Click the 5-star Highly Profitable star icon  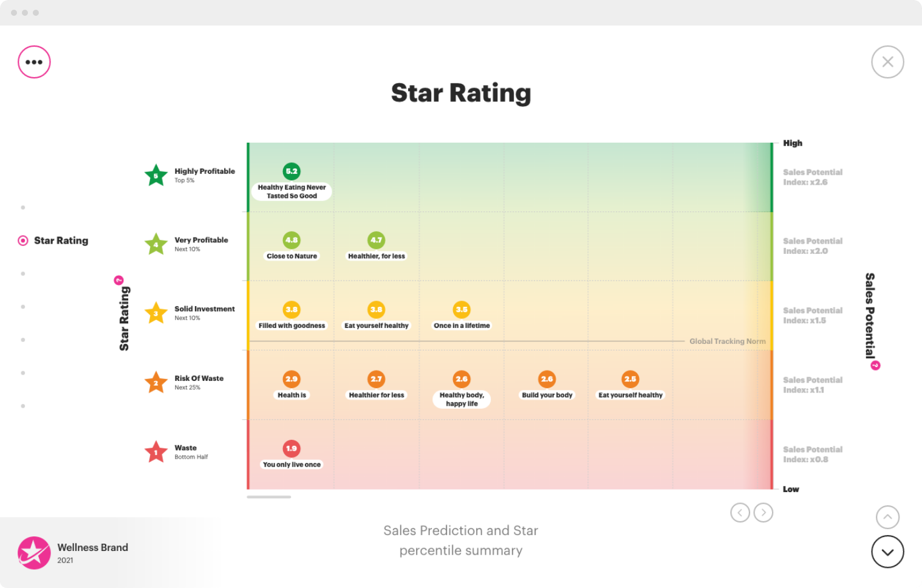[x=155, y=176]
